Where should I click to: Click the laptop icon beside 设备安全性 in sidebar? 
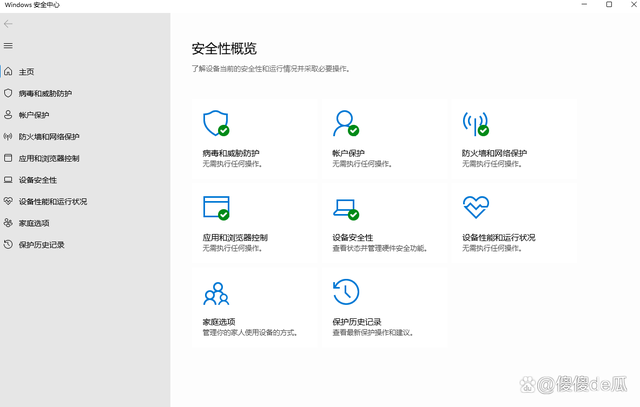pos(8,180)
